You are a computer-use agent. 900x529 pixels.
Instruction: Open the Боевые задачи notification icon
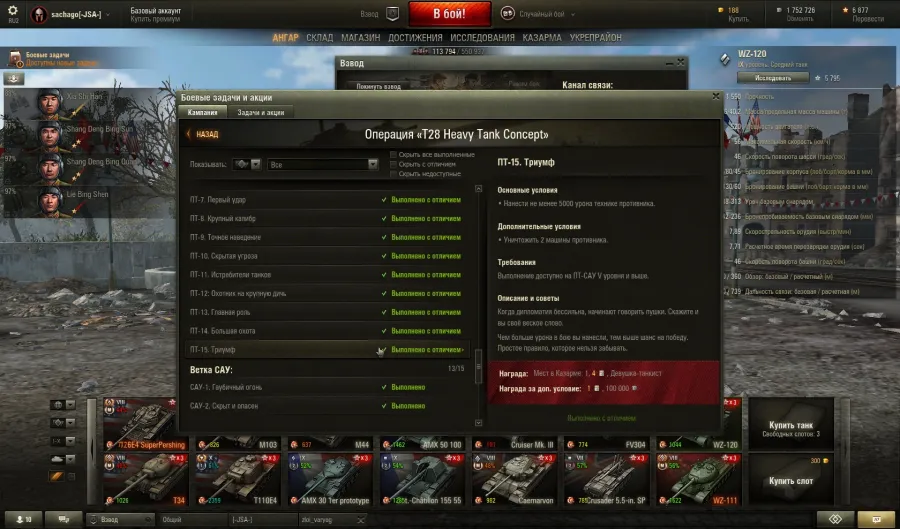click(14, 59)
